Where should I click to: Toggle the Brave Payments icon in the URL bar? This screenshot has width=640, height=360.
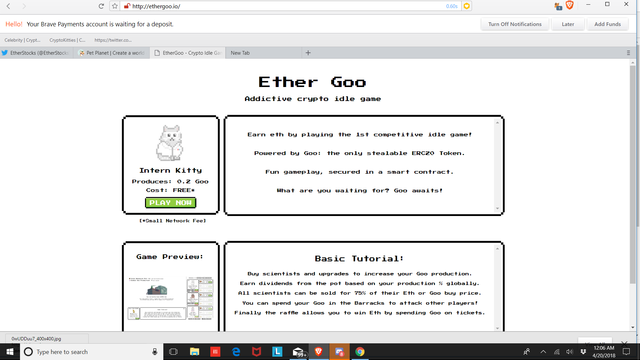tap(467, 6)
